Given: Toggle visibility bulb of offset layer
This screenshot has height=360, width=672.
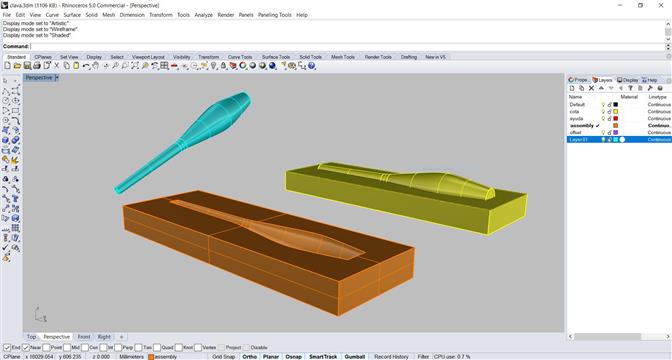Looking at the screenshot, I should pos(603,132).
